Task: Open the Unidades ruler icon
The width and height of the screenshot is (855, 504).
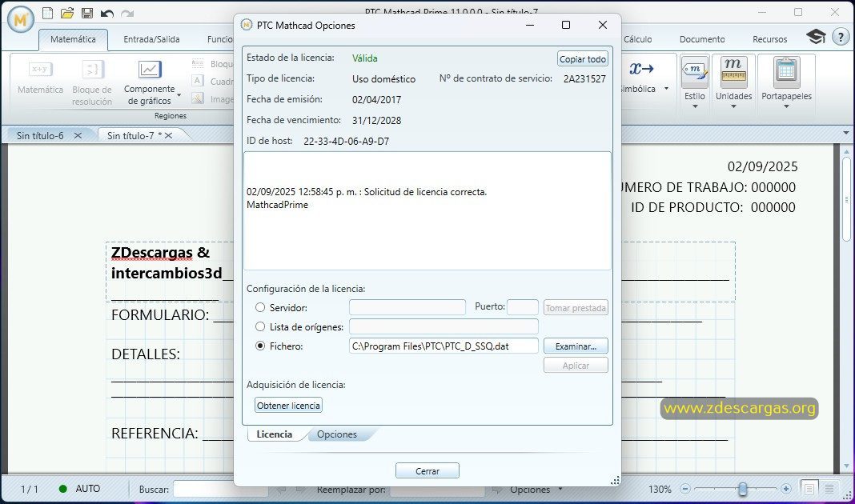Action: (733, 72)
